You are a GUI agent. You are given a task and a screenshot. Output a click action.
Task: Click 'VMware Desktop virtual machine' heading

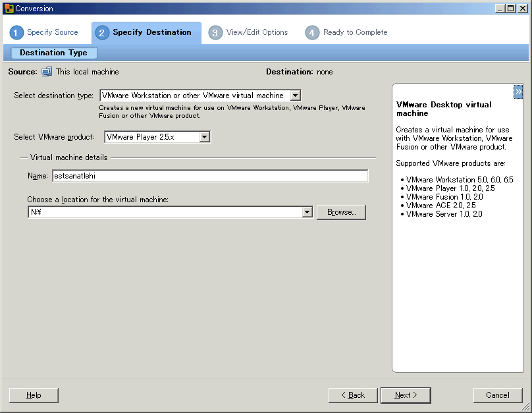[x=444, y=109]
